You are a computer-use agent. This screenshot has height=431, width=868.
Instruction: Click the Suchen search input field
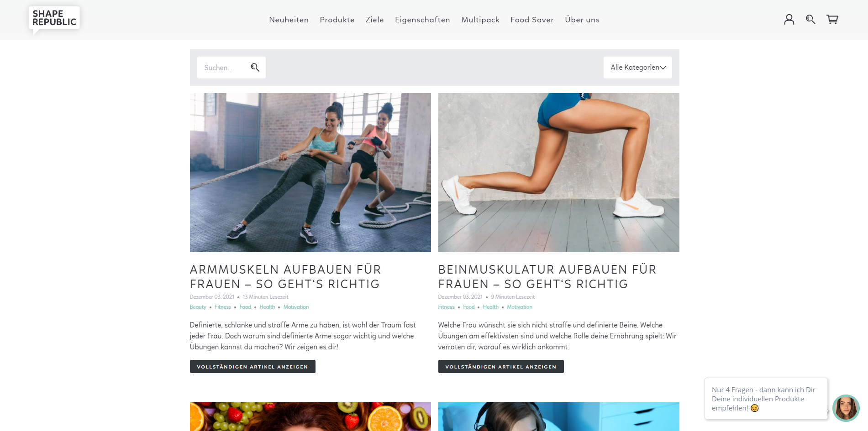tap(224, 68)
